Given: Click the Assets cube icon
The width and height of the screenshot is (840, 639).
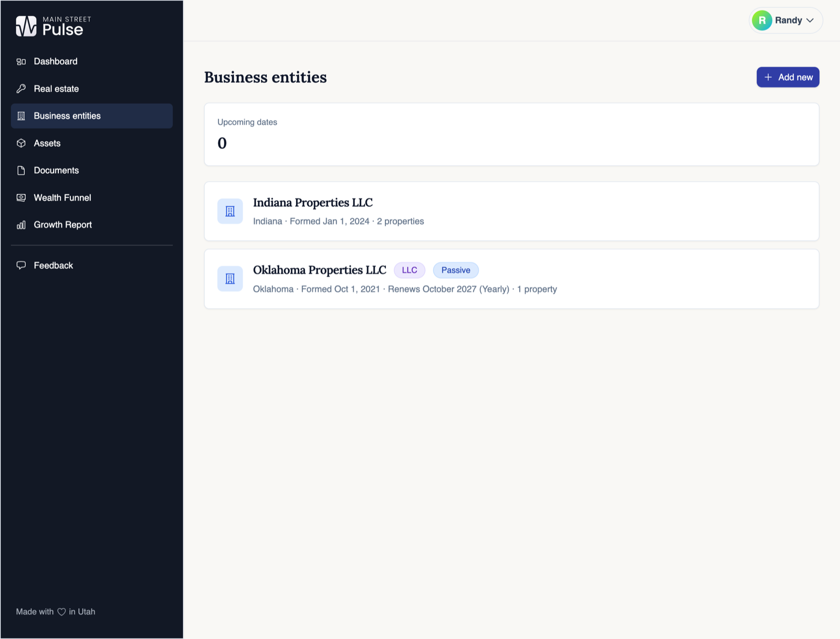Looking at the screenshot, I should 21,143.
